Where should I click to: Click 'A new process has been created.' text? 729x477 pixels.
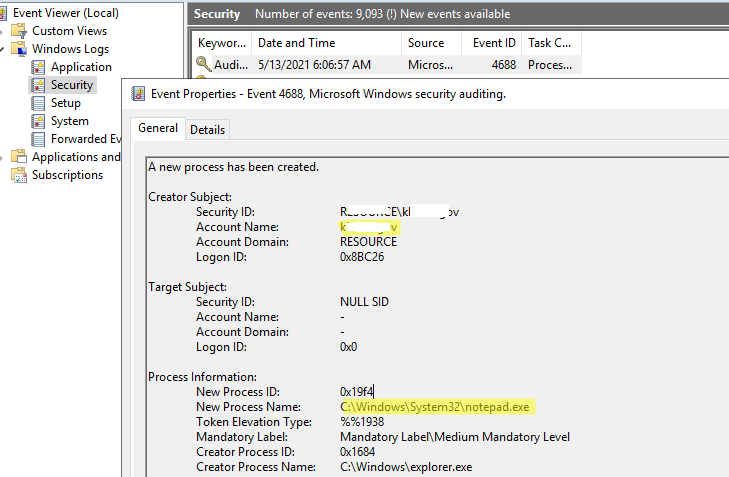point(233,167)
